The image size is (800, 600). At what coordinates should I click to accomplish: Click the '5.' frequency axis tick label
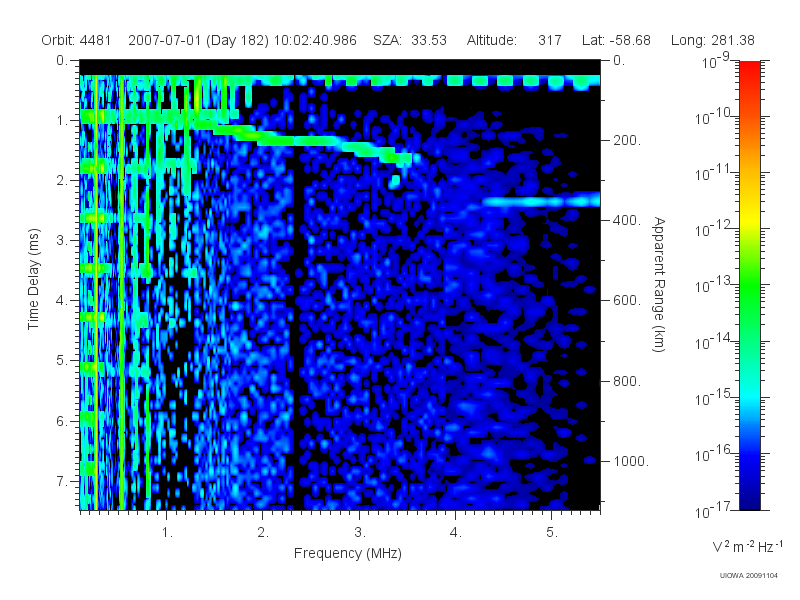552,533
